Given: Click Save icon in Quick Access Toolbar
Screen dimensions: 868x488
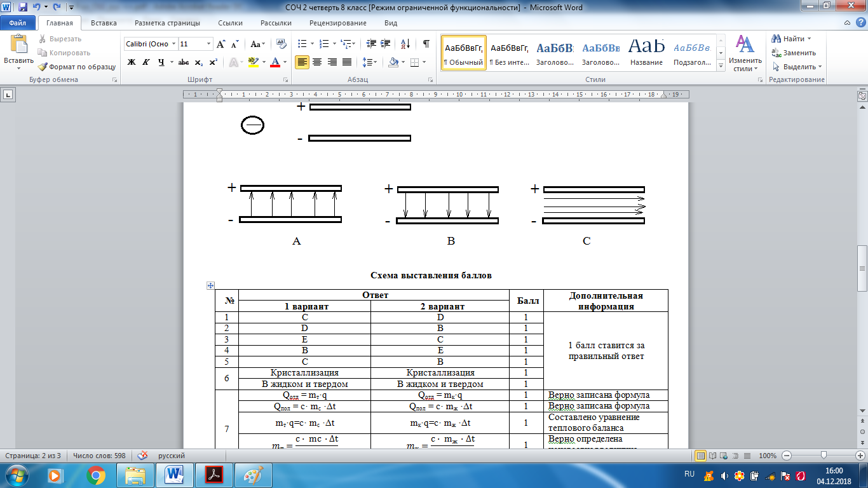Looking at the screenshot, I should (23, 8).
